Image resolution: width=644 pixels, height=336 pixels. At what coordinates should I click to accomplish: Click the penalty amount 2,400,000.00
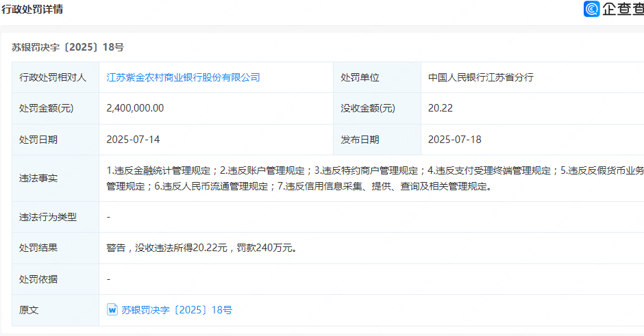135,108
